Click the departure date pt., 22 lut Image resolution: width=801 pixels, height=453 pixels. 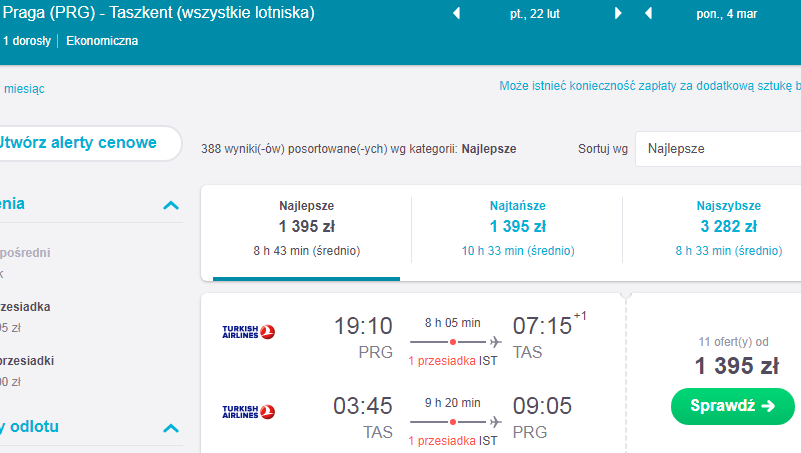click(x=535, y=14)
